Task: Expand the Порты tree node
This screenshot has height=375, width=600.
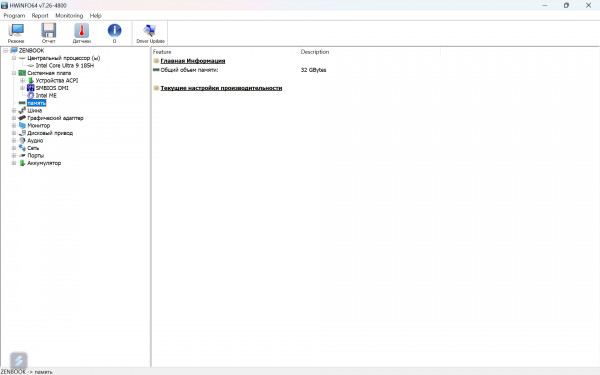Action: click(x=14, y=155)
